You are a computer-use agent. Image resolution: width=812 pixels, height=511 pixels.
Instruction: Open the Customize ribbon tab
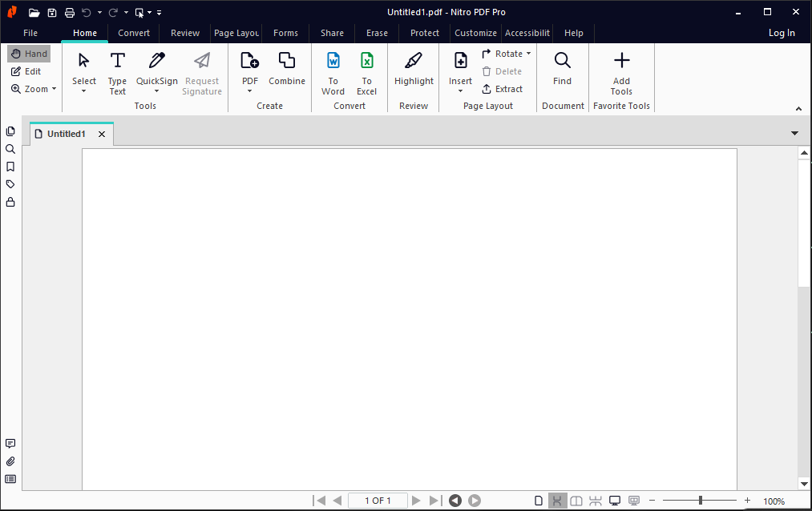coord(476,33)
